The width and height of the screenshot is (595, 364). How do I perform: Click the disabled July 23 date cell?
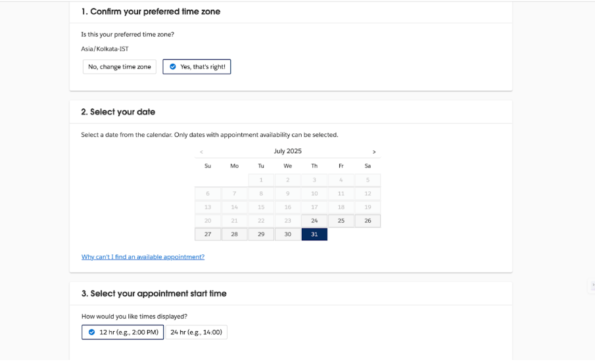287,221
